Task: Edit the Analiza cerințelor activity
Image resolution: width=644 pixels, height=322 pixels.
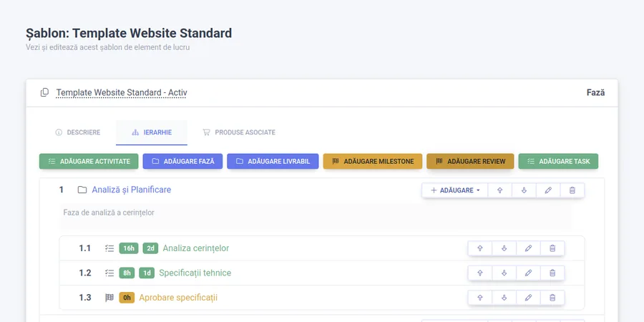Action: (528, 248)
